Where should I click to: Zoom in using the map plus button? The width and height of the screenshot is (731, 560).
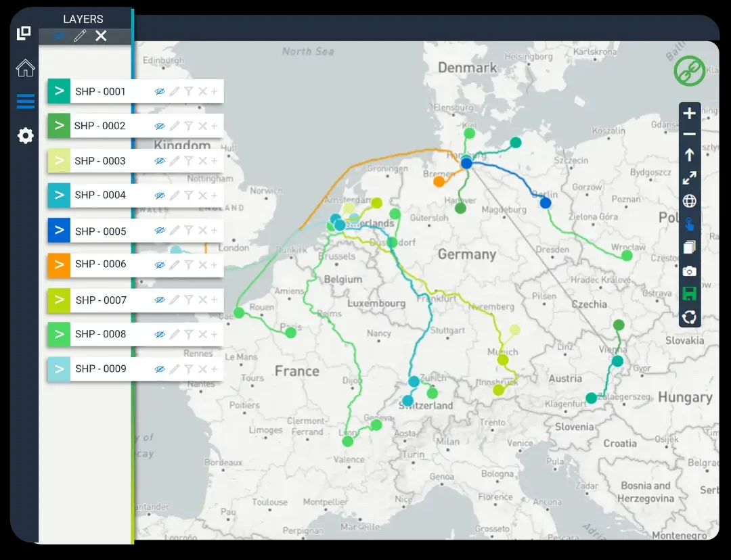689,114
